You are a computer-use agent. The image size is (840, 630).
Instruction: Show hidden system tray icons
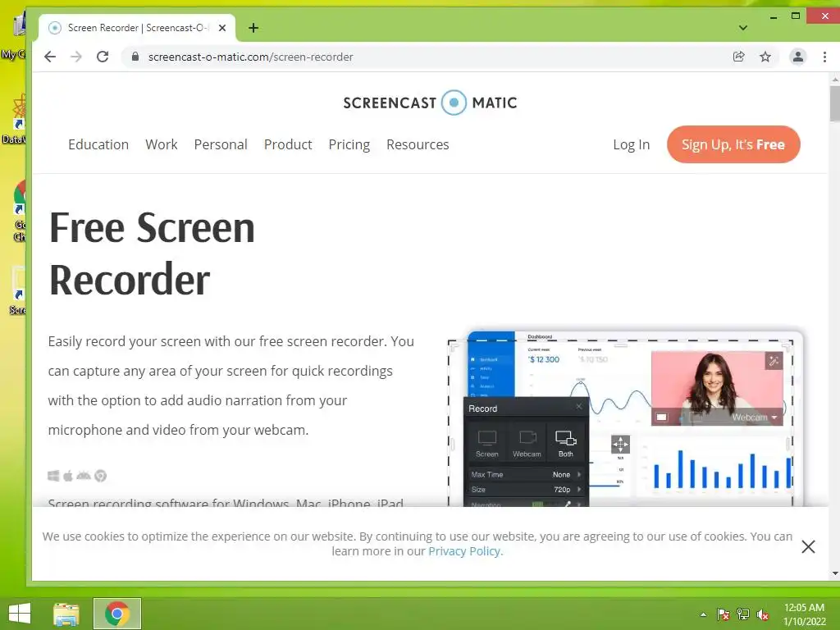703,614
